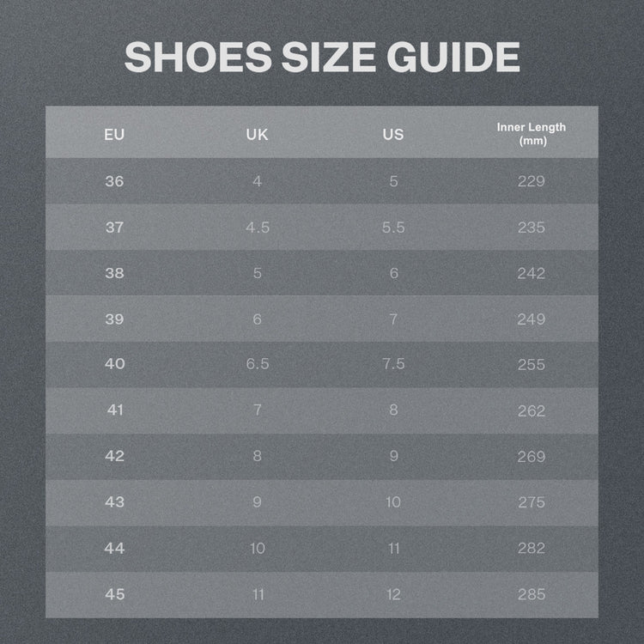Select the EU column header

pyautogui.click(x=114, y=135)
